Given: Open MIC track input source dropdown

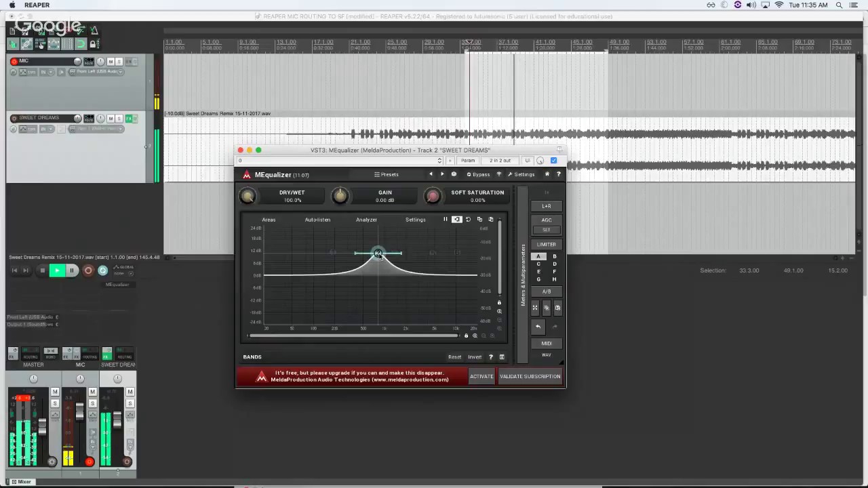Looking at the screenshot, I should point(96,71).
